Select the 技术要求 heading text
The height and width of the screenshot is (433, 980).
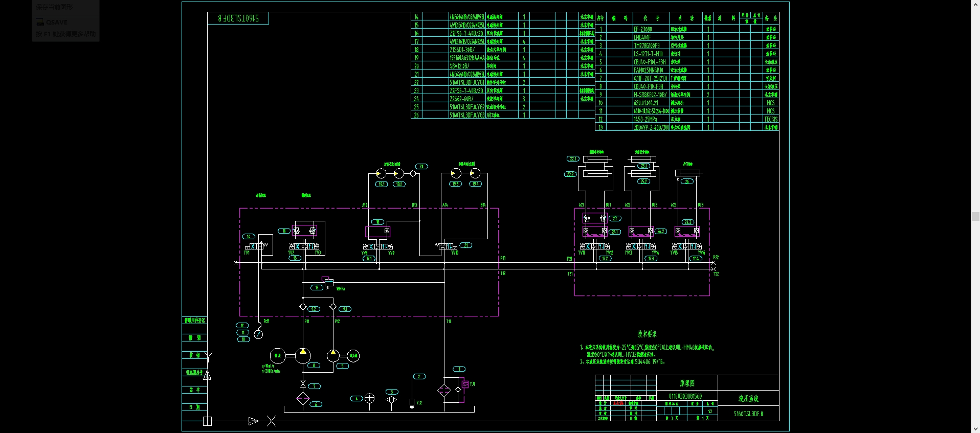tap(647, 334)
